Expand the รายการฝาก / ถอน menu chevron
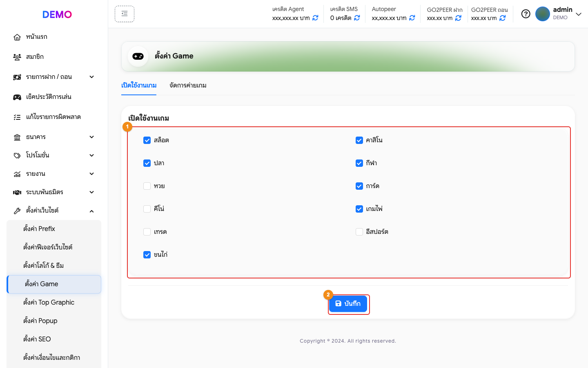588x368 pixels. pyautogui.click(x=92, y=77)
